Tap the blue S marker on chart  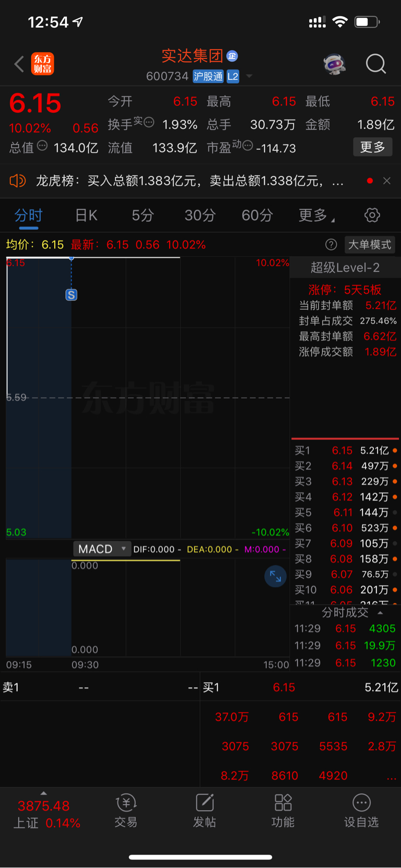[x=71, y=295]
